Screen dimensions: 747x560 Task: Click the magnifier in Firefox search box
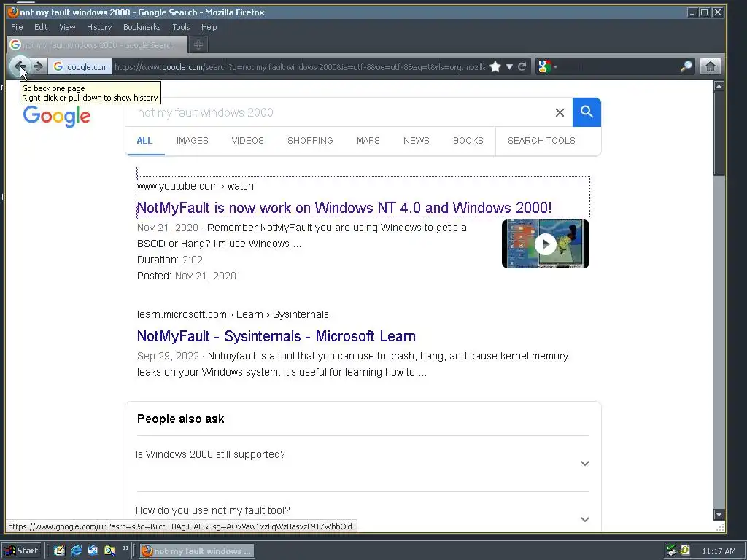click(x=686, y=66)
